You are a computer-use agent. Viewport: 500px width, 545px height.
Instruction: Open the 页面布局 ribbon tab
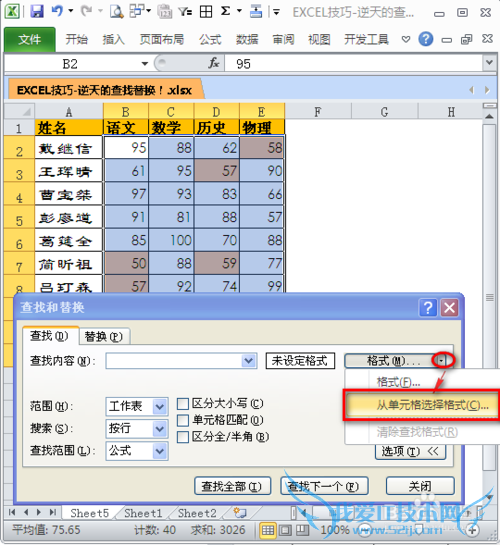[162, 39]
